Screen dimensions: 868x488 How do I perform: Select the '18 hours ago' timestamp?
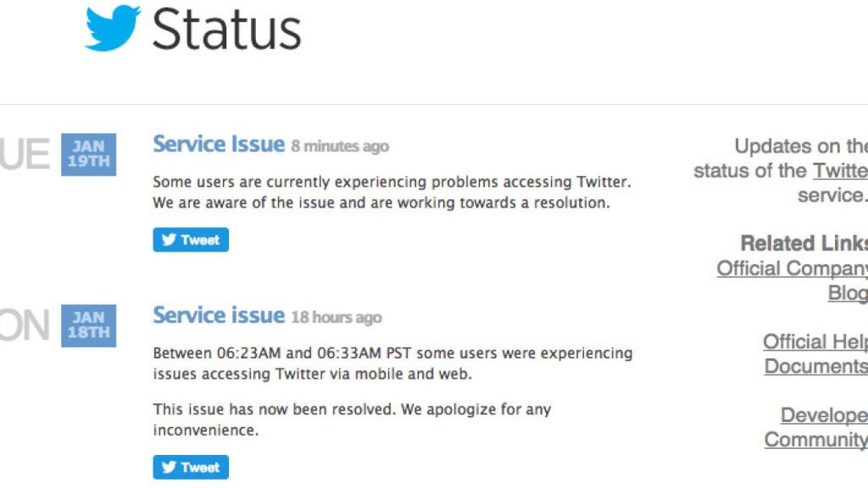(x=336, y=317)
